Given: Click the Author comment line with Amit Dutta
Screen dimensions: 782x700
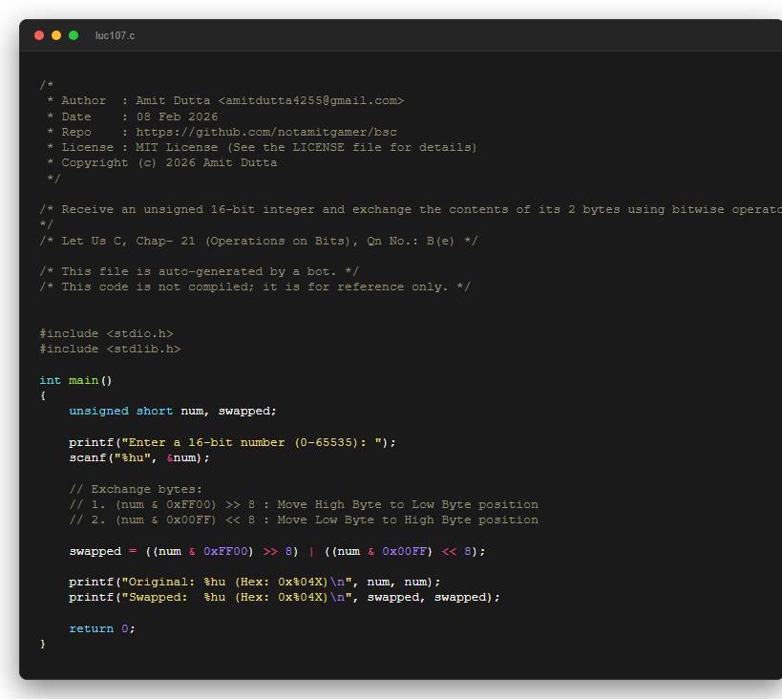Looking at the screenshot, I should click(225, 101).
